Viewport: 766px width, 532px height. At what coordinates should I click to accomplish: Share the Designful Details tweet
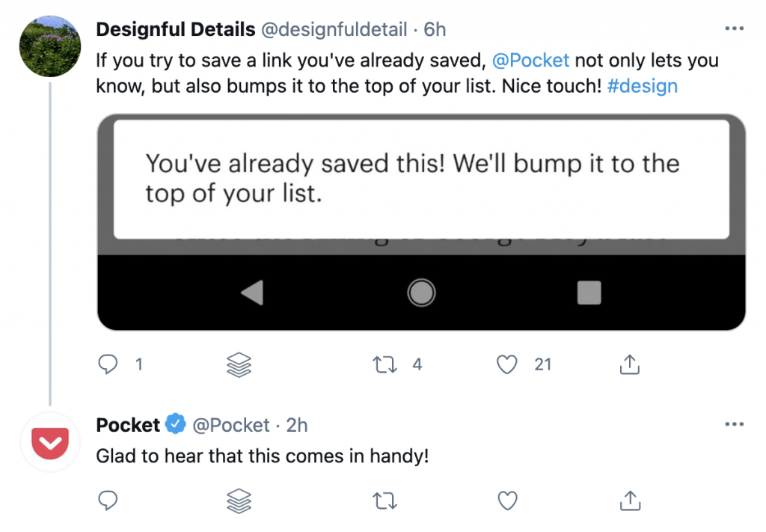(x=630, y=364)
